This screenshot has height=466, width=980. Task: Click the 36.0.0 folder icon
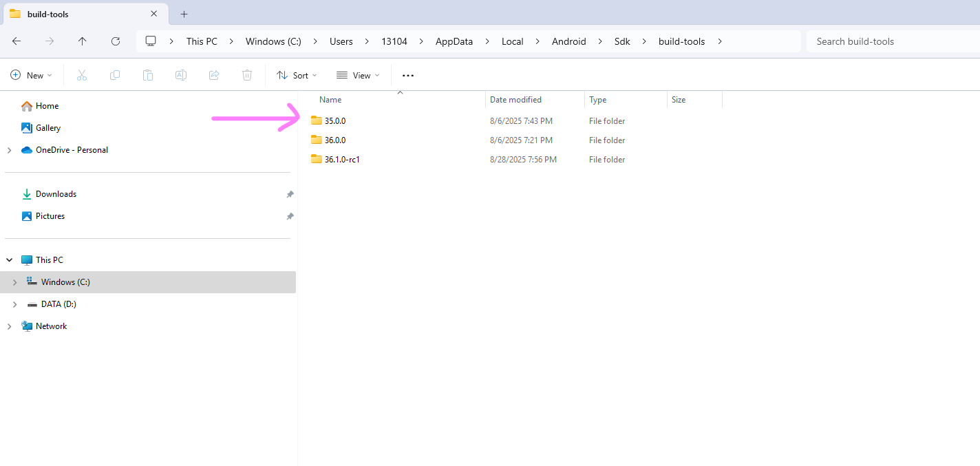coord(317,140)
